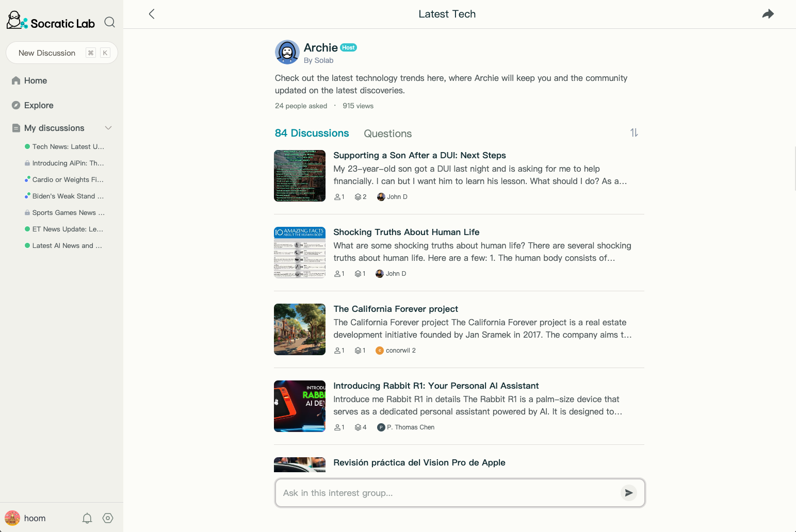Click layers icon on Shocking Truths post
Image resolution: width=796 pixels, height=532 pixels.
pyautogui.click(x=358, y=274)
